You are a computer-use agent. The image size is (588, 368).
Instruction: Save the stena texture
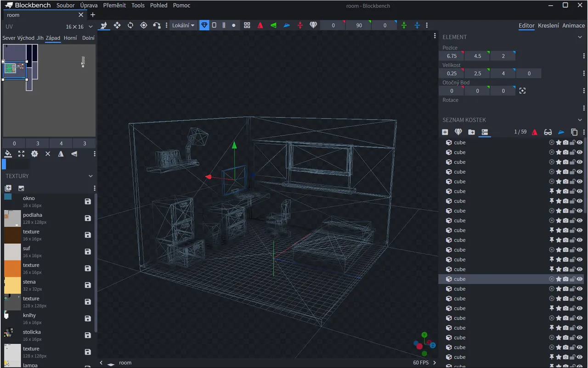88,285
